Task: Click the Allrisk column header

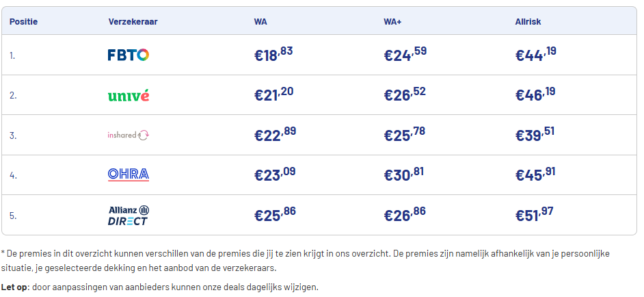Action: (528, 21)
